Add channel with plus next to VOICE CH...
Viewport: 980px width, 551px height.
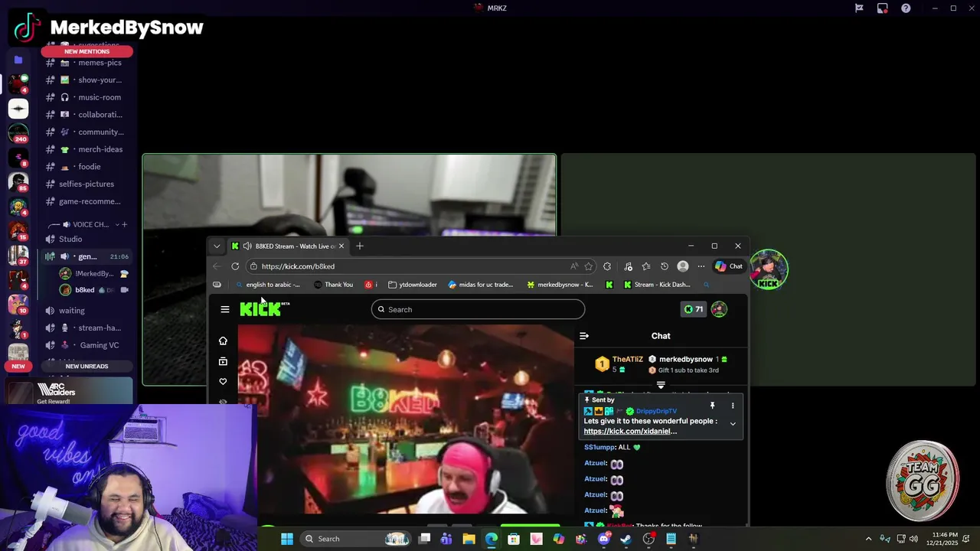(x=124, y=225)
